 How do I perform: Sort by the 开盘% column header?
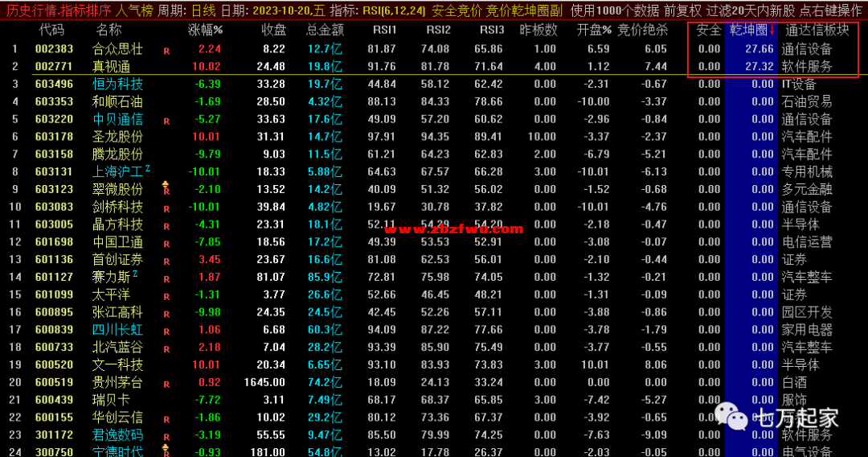click(593, 30)
